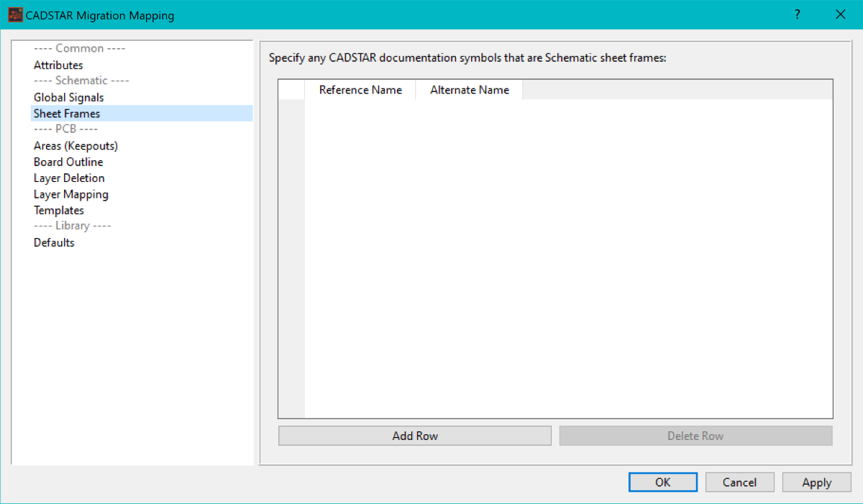This screenshot has width=863, height=504.
Task: Apply the current mapping settings
Action: [817, 482]
